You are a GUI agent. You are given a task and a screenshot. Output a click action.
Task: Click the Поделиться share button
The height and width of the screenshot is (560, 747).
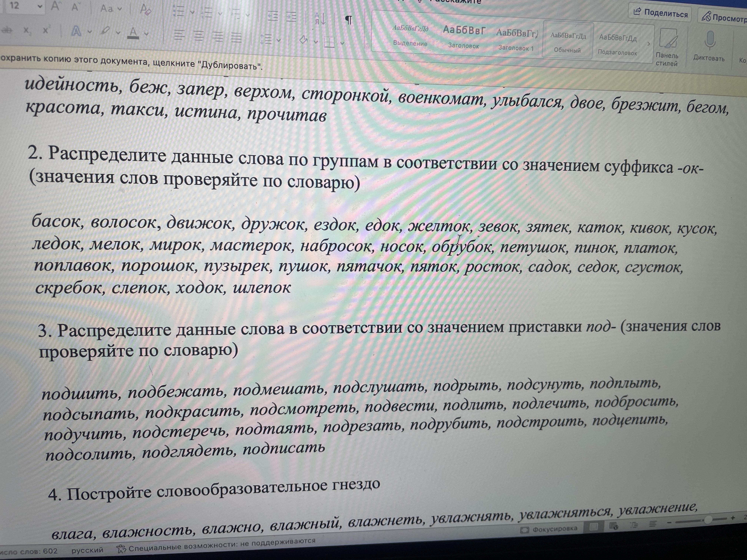point(660,13)
